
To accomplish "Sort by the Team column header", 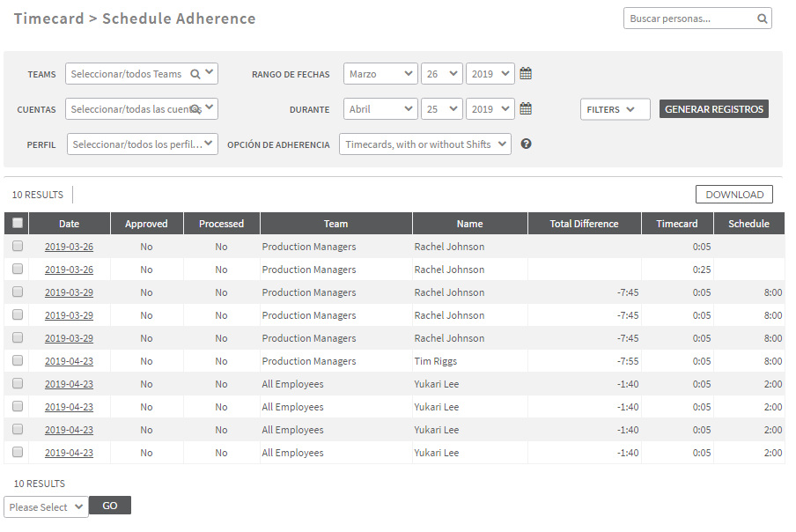I will (x=336, y=224).
